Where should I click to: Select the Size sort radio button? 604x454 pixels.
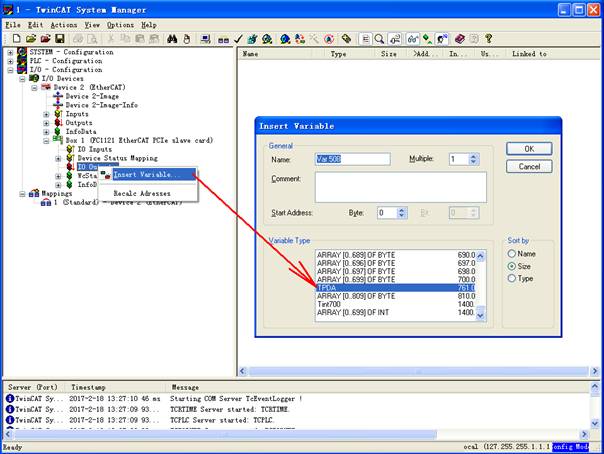point(513,266)
